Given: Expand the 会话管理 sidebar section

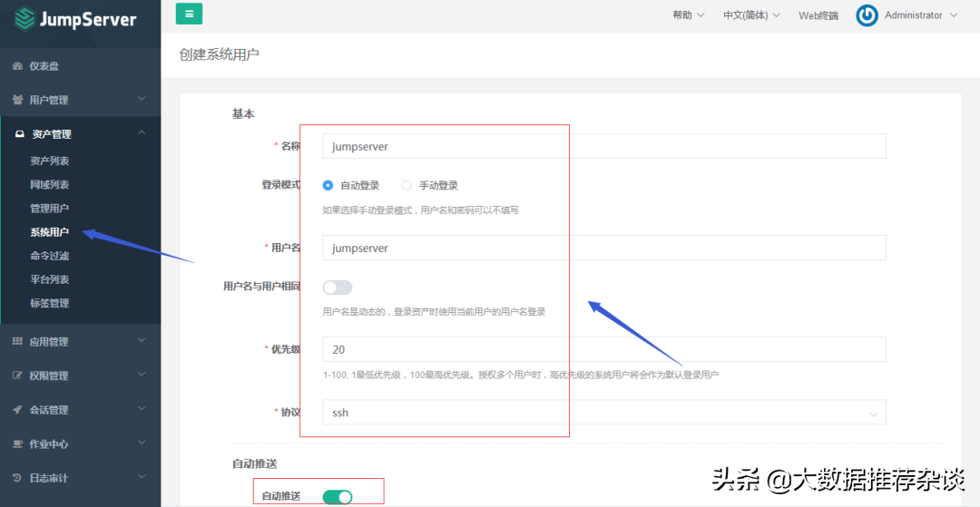Looking at the screenshot, I should [x=80, y=410].
